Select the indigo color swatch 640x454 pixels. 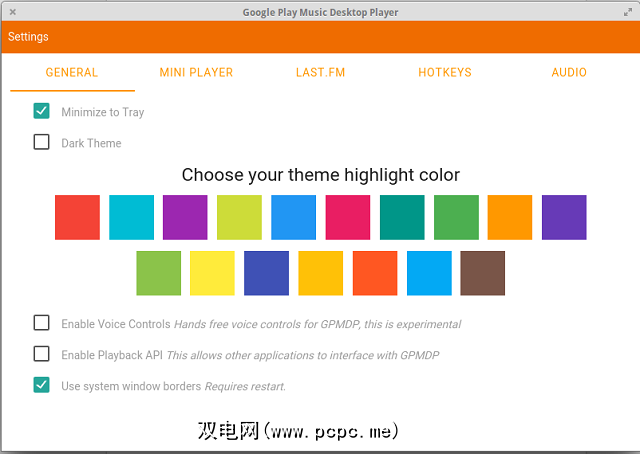(x=267, y=273)
